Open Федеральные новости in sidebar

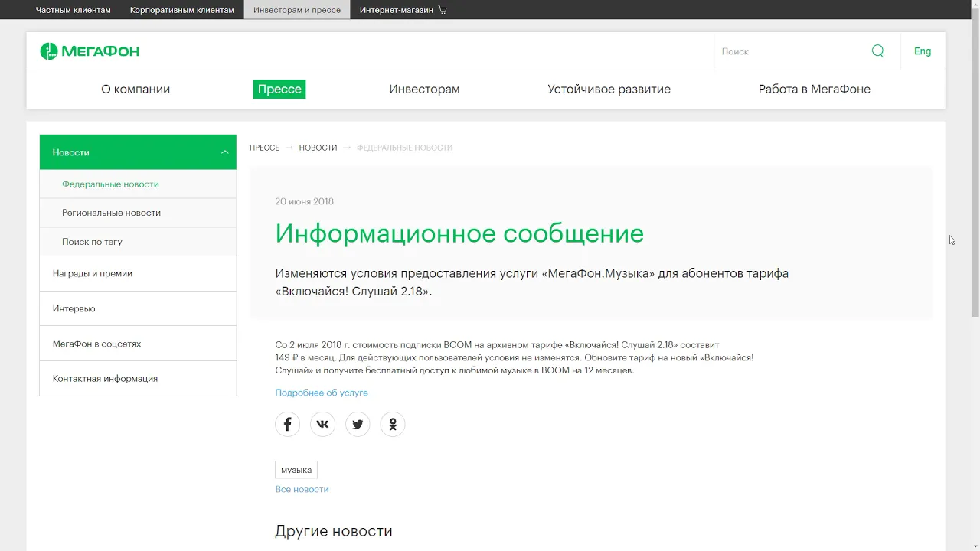[x=138, y=184]
